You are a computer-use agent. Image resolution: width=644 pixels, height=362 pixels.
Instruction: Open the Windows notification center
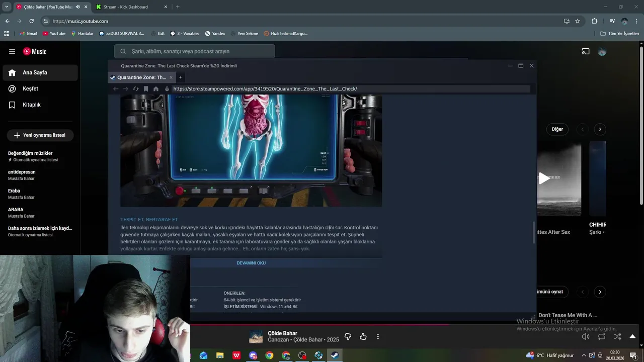633,355
